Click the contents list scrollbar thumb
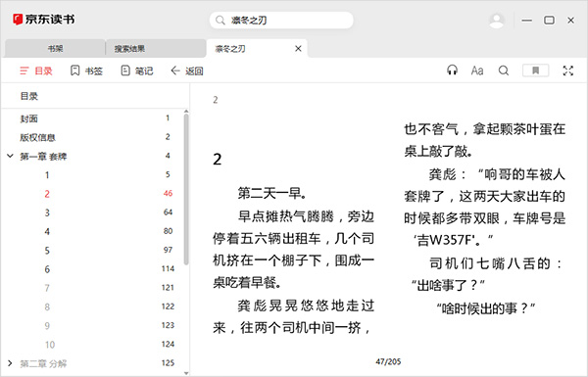The image size is (588, 377). (186, 189)
